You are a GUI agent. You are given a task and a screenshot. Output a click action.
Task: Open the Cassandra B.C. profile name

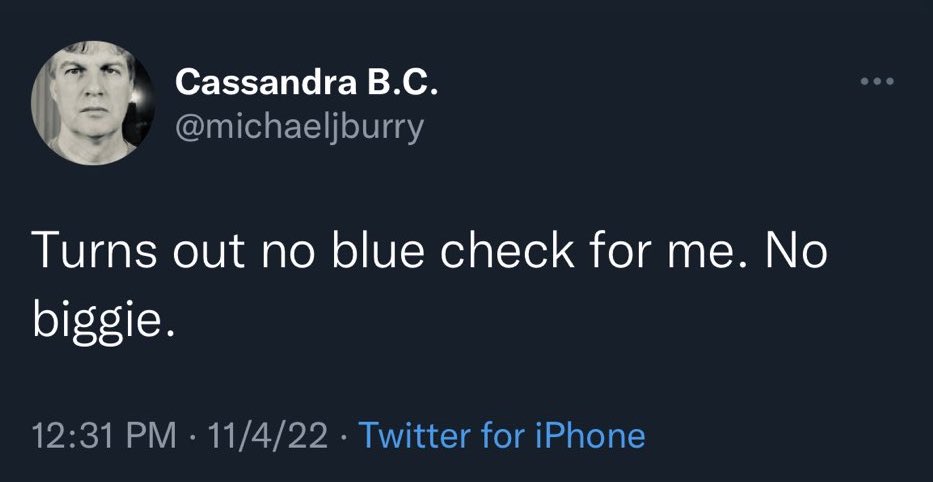306,86
